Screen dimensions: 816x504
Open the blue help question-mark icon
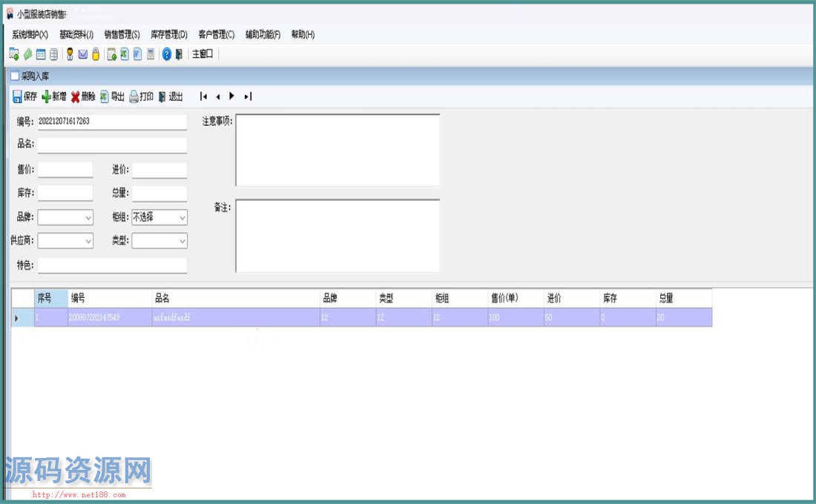pos(167,54)
